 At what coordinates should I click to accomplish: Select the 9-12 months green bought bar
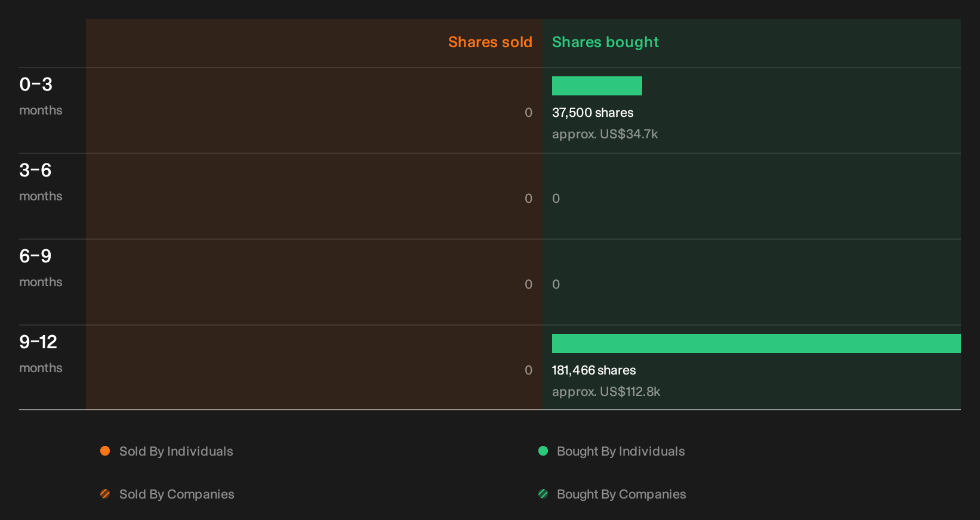[756, 343]
